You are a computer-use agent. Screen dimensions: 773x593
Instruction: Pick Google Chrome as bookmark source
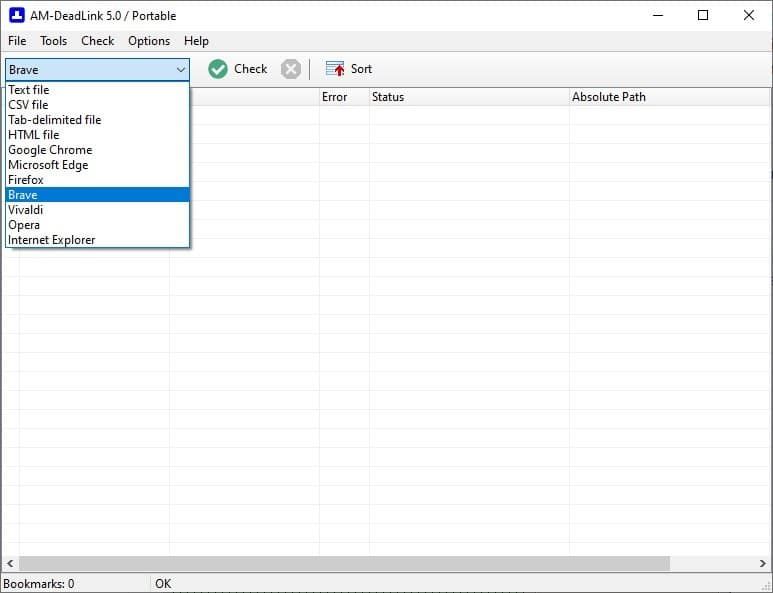(97, 150)
